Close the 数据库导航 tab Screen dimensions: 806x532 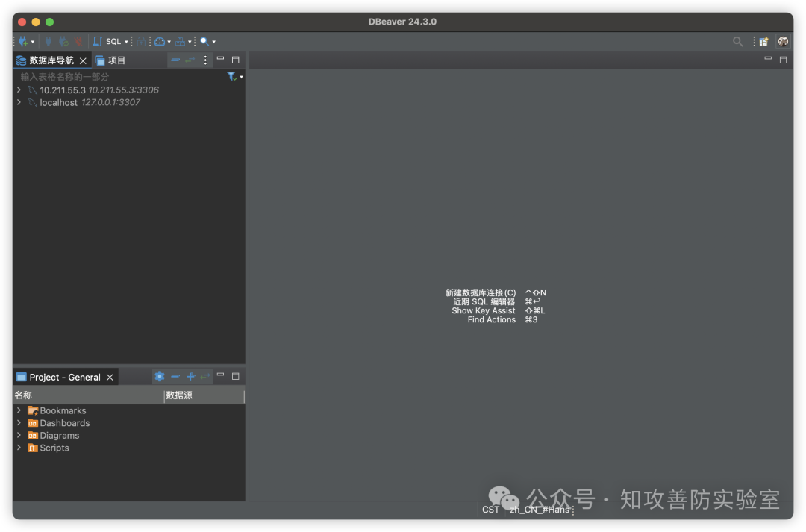click(x=83, y=60)
